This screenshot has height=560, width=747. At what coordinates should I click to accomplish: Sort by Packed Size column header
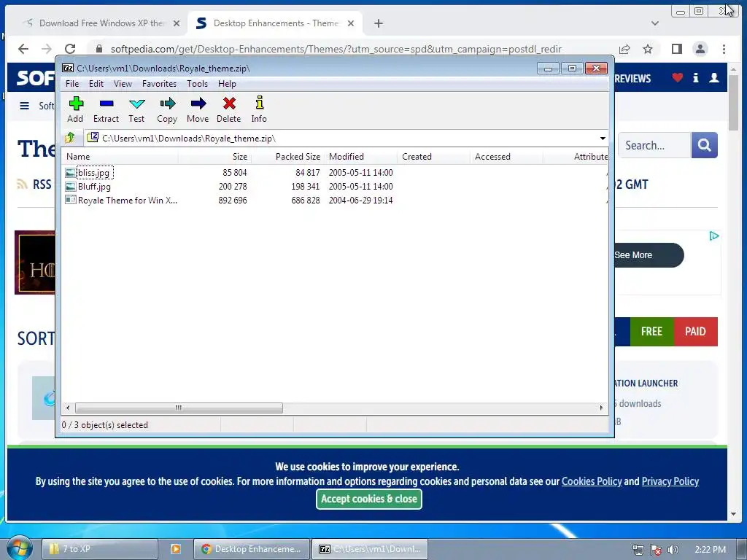(x=287, y=157)
